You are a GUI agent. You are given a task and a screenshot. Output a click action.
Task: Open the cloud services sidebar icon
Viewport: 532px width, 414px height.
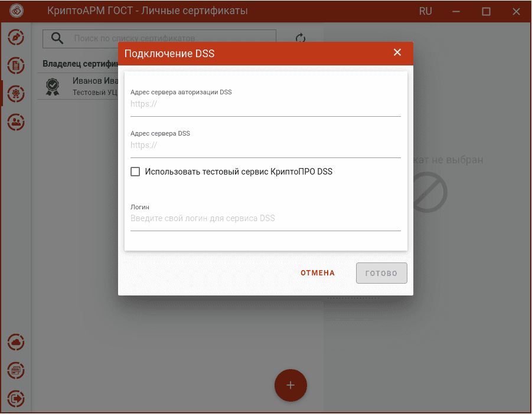point(16,342)
